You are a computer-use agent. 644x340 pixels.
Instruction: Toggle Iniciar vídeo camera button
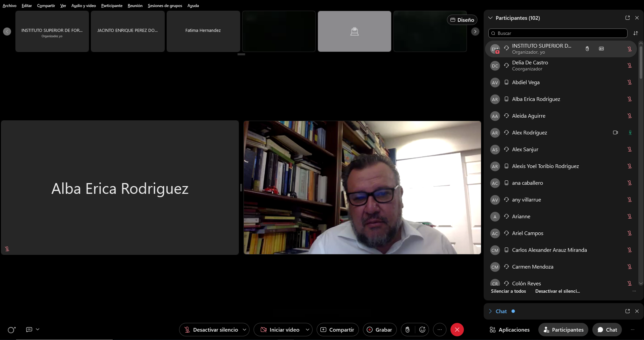[x=280, y=330]
